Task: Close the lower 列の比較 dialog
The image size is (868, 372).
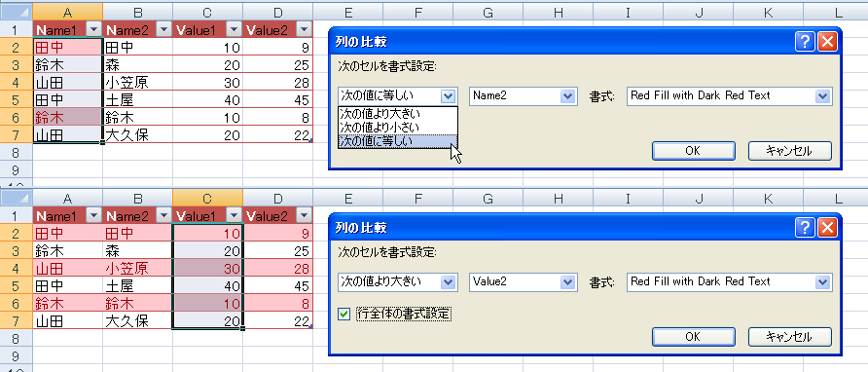Action: [x=827, y=228]
